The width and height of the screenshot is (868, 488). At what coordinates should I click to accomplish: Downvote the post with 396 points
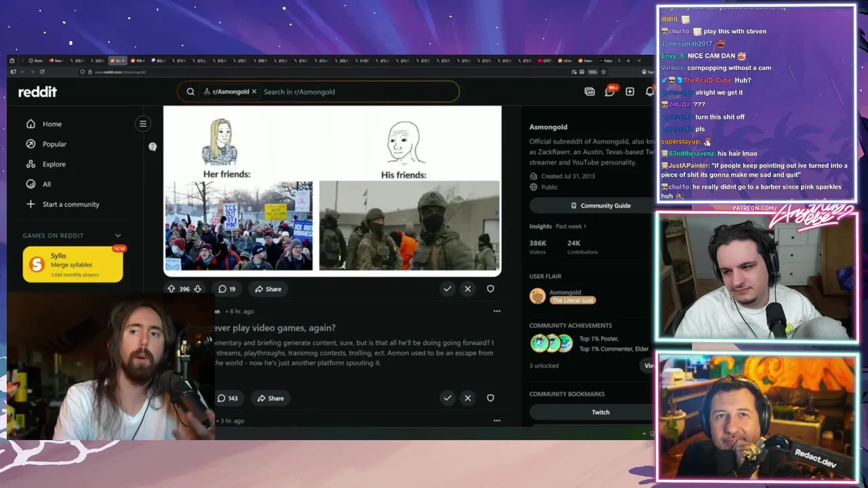coord(197,289)
